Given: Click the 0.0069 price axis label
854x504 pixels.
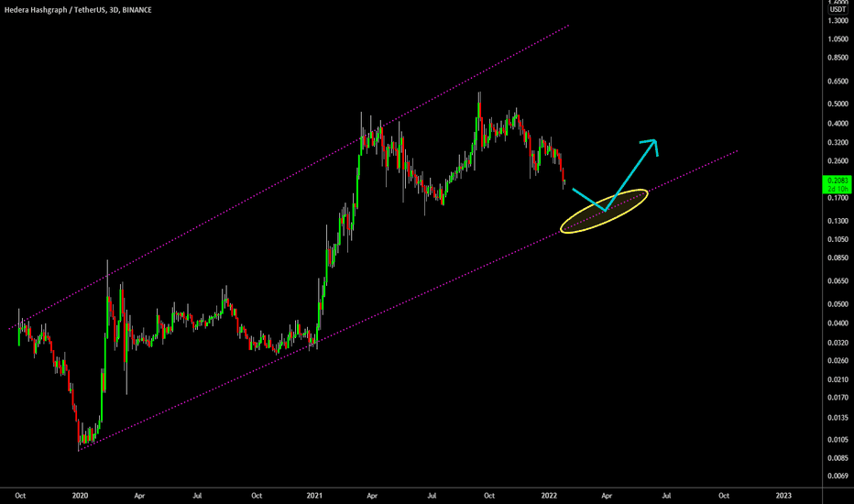Looking at the screenshot, I should 838,477.
